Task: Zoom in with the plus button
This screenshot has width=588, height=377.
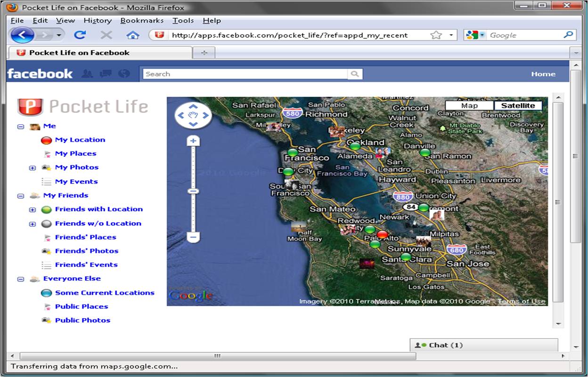Action: pos(193,141)
